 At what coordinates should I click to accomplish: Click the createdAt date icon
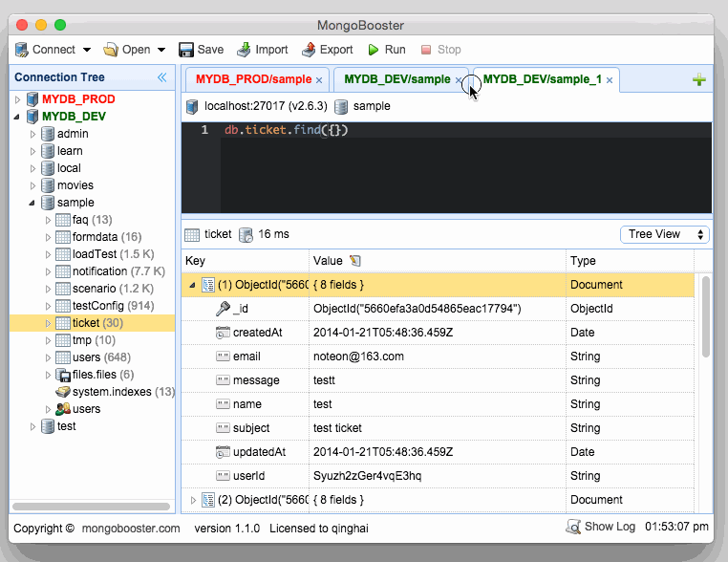223,333
